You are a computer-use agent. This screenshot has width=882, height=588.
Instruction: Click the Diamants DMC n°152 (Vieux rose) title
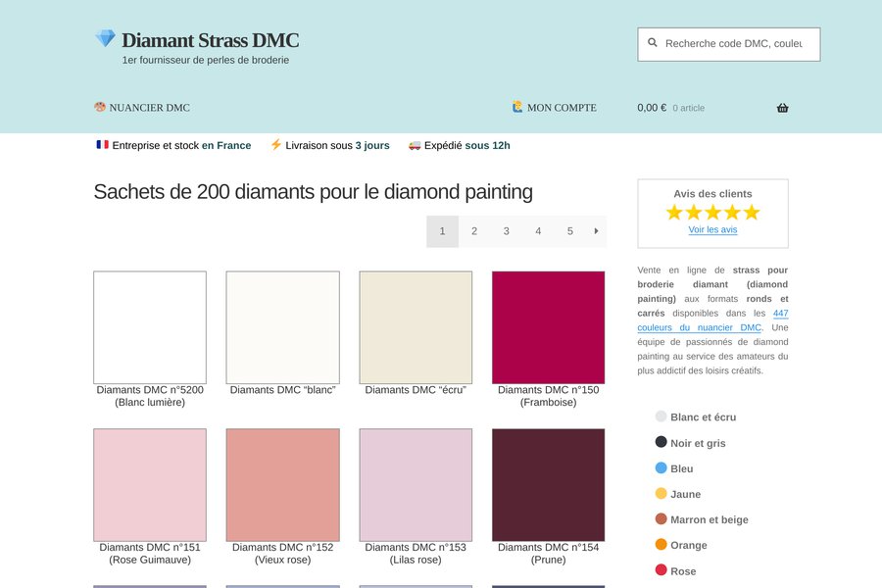click(283, 554)
